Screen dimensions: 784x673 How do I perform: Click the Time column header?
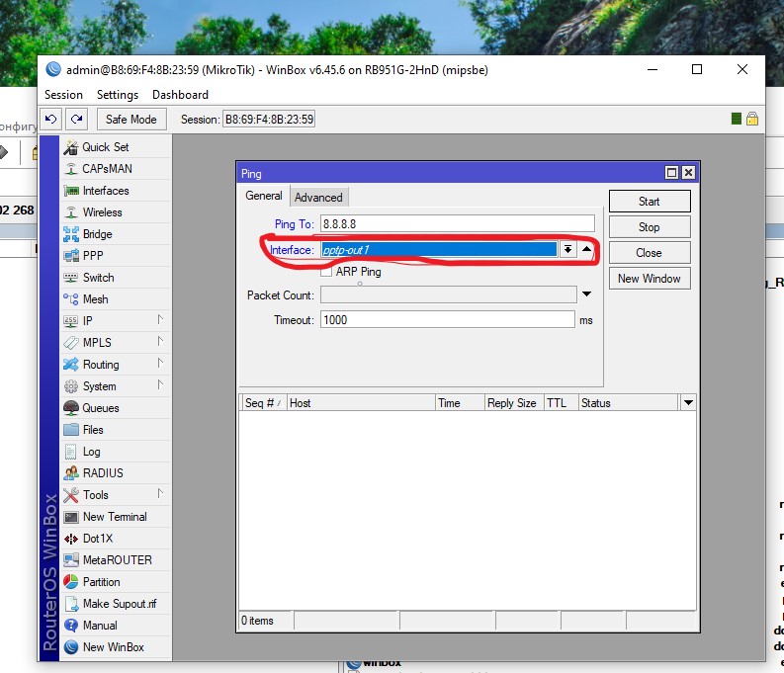[460, 402]
